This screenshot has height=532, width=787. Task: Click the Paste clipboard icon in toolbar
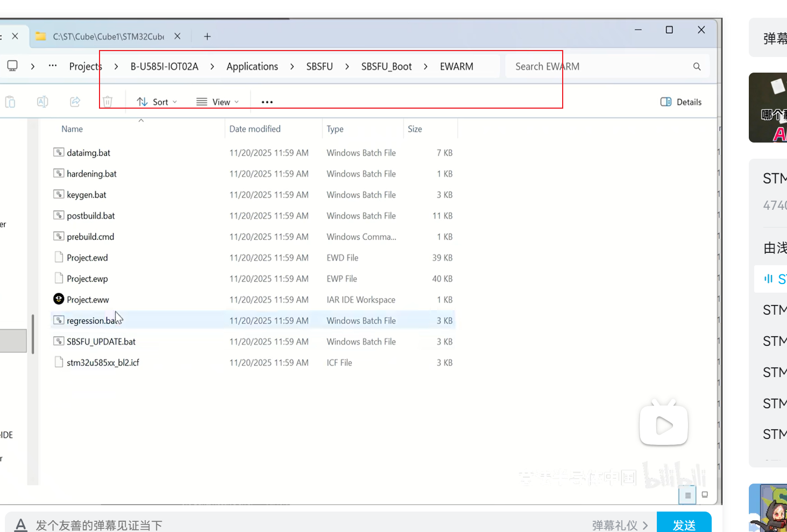pos(10,102)
